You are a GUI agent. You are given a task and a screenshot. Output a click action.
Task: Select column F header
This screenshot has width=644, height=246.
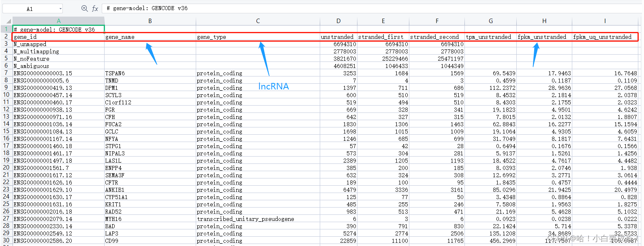click(x=437, y=21)
